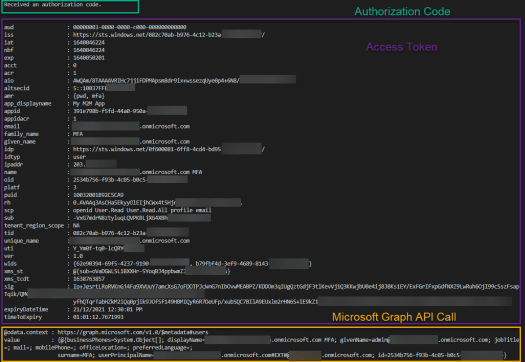Click the "appid" claim label
Screen dimensions: 525x362
tap(12, 111)
